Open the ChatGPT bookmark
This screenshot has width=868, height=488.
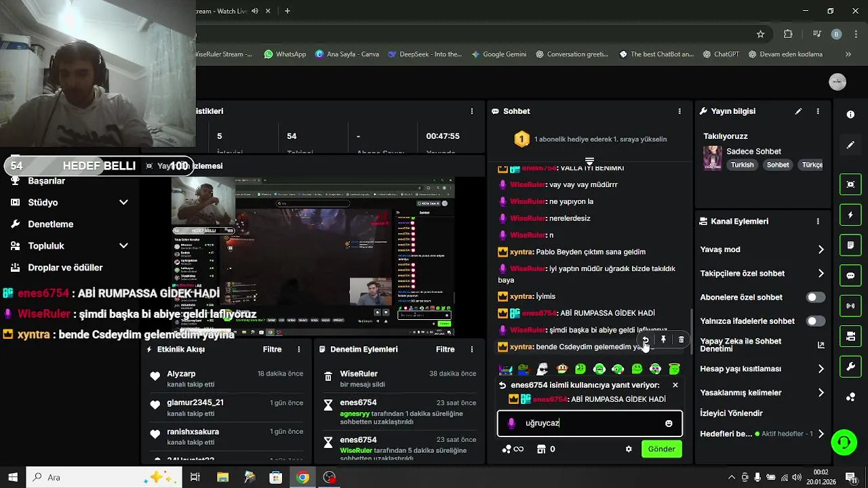(x=721, y=54)
